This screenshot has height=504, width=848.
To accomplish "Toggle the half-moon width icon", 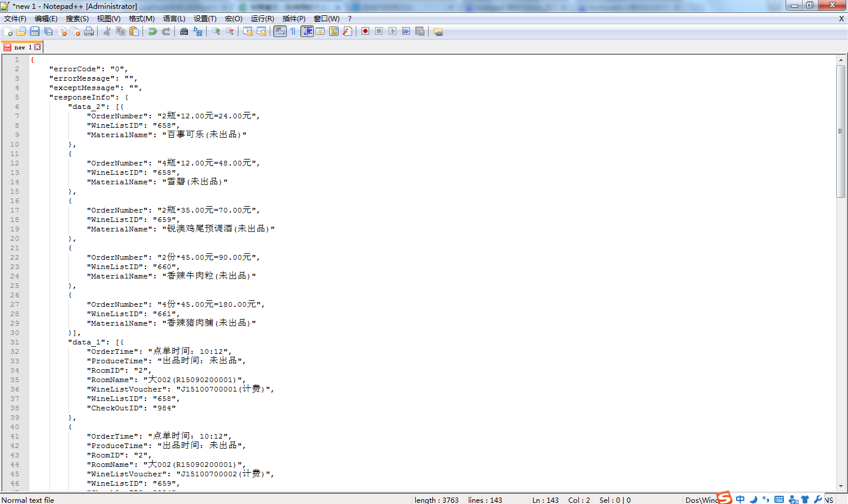I will pyautogui.click(x=753, y=499).
